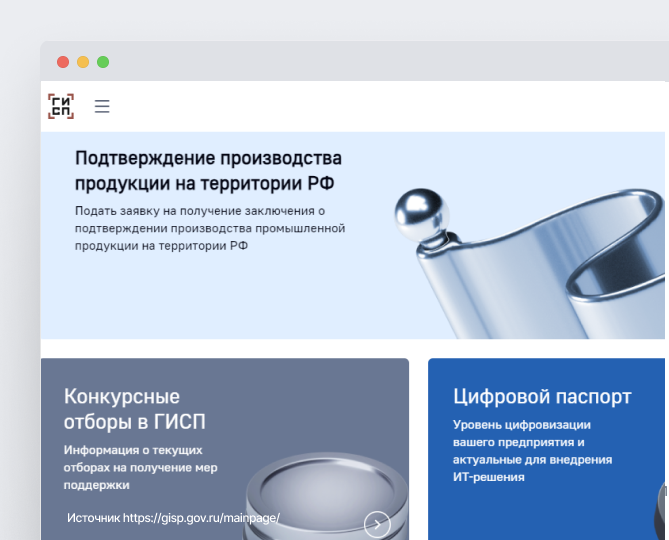Screen dimensions: 669x540
Task: Click the ГИСП logo in header
Action: 61,106
